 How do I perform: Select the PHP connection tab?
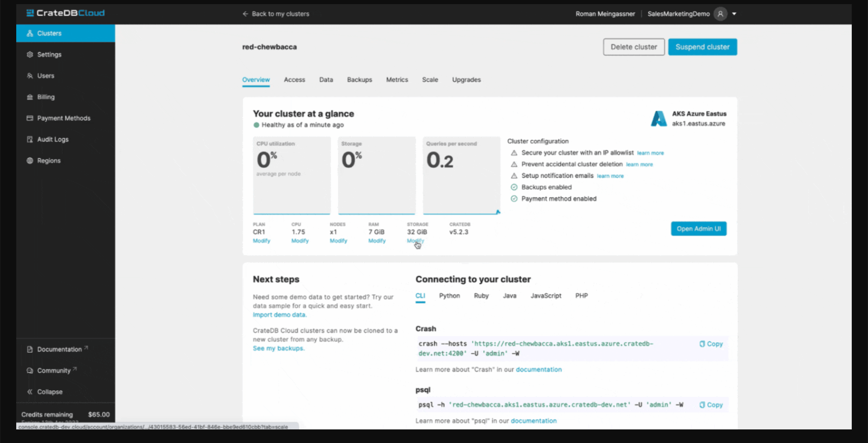[582, 296]
